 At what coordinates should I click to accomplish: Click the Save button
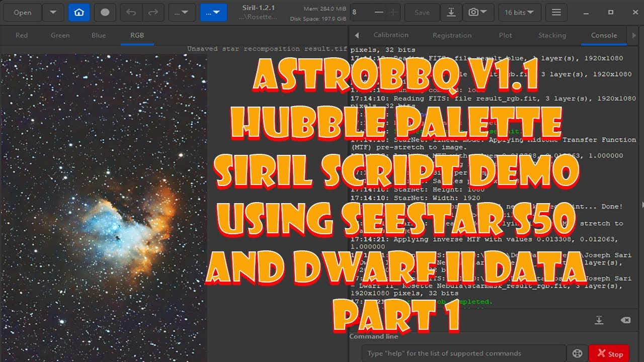coord(422,13)
